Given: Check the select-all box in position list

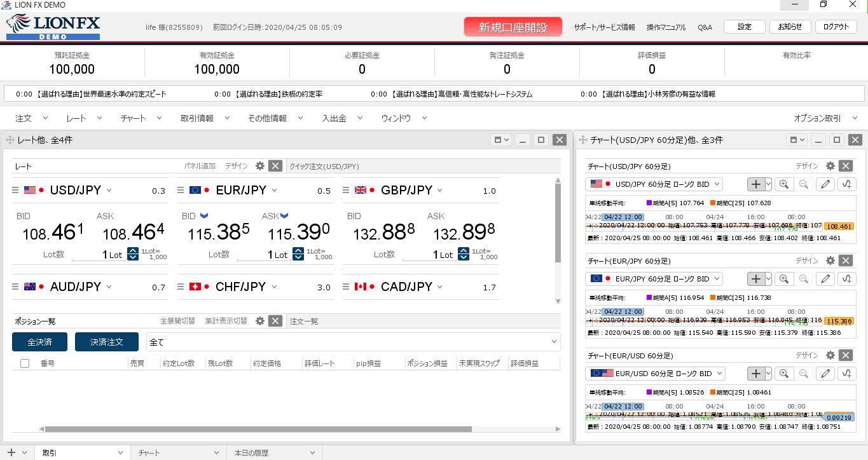Looking at the screenshot, I should coord(25,363).
